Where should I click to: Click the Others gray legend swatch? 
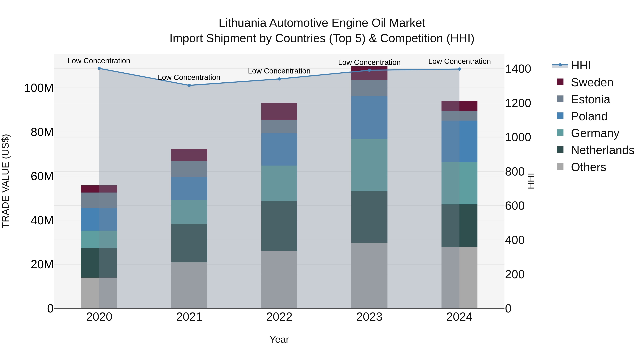pos(560,166)
